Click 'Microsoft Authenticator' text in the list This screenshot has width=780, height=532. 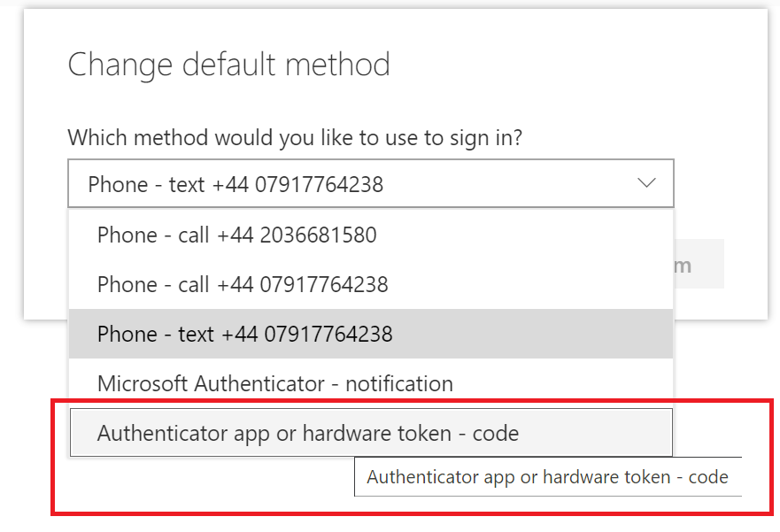pos(212,383)
